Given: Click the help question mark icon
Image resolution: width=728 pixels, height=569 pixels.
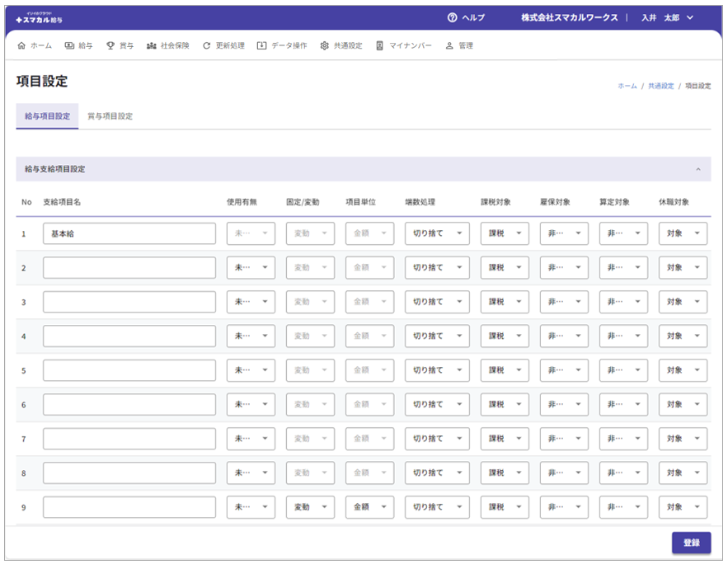Looking at the screenshot, I should 452,17.
